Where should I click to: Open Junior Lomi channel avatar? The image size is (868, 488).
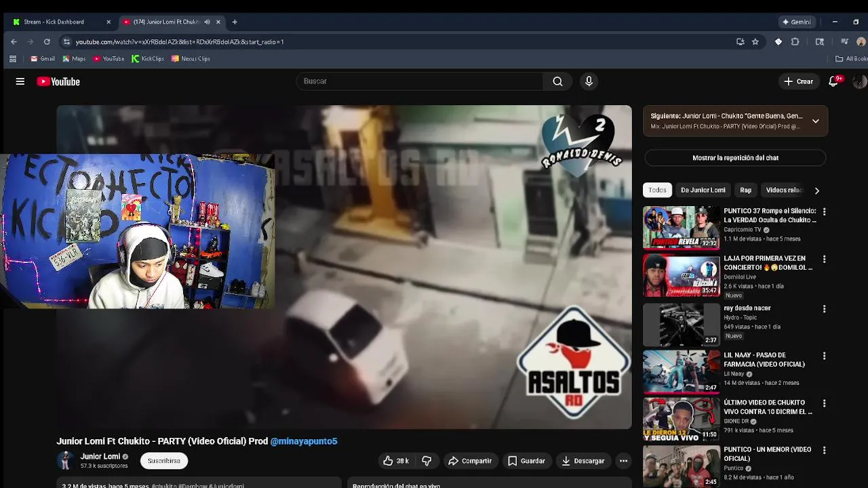66,461
